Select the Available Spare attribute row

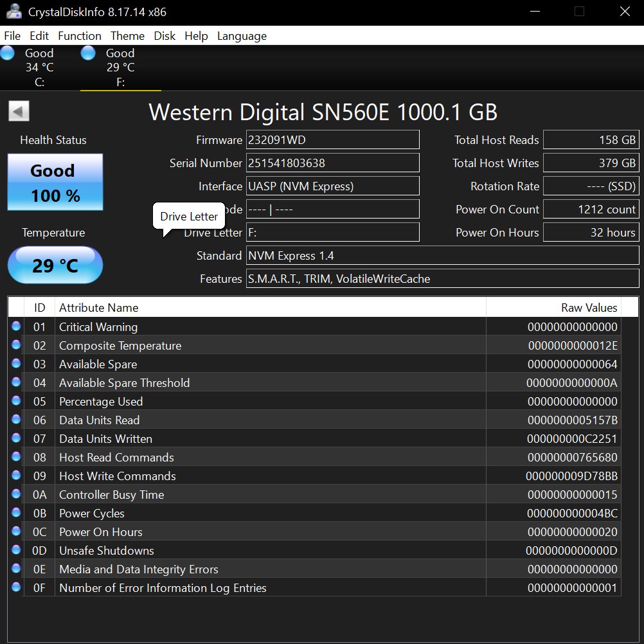click(x=314, y=364)
